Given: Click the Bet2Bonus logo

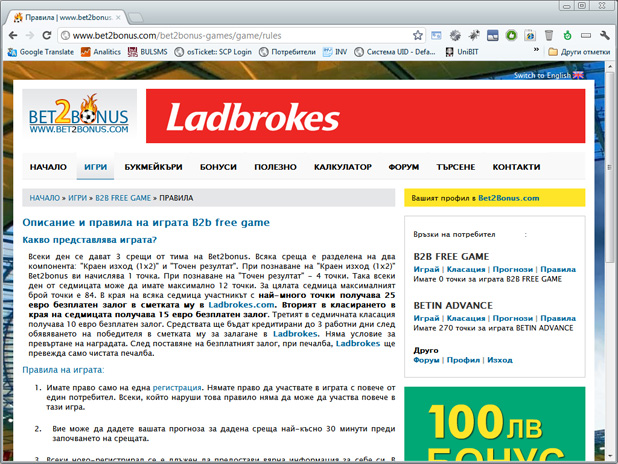Looking at the screenshot, I should pos(79,115).
